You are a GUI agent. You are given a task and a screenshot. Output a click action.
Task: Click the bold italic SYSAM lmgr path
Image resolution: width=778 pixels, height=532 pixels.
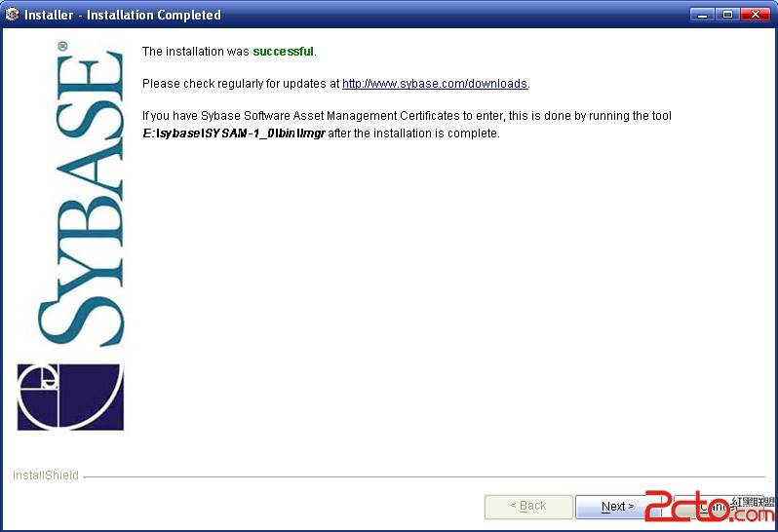[x=234, y=133]
